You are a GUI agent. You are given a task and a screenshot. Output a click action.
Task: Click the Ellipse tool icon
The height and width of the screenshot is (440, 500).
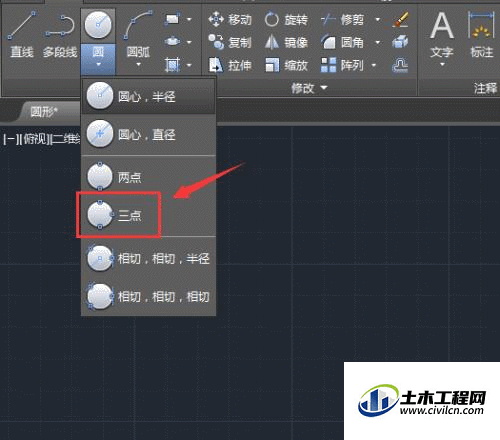(x=172, y=42)
